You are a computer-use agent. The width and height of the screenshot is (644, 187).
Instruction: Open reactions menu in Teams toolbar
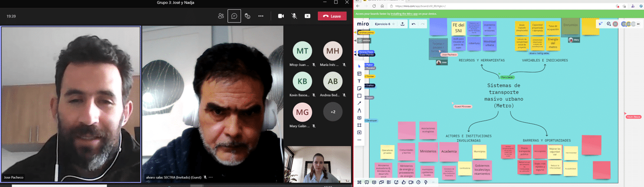click(x=247, y=16)
